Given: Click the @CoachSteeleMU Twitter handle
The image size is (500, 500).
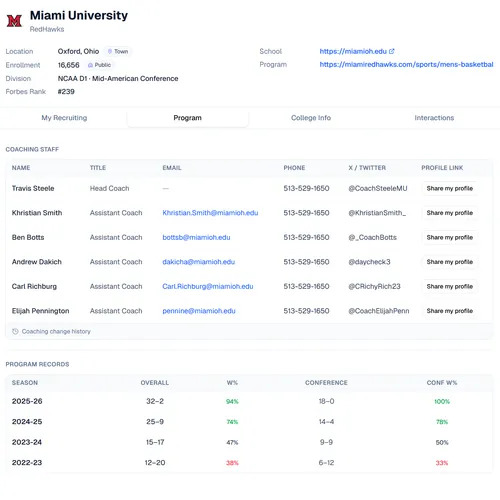Looking at the screenshot, I should pyautogui.click(x=378, y=188).
